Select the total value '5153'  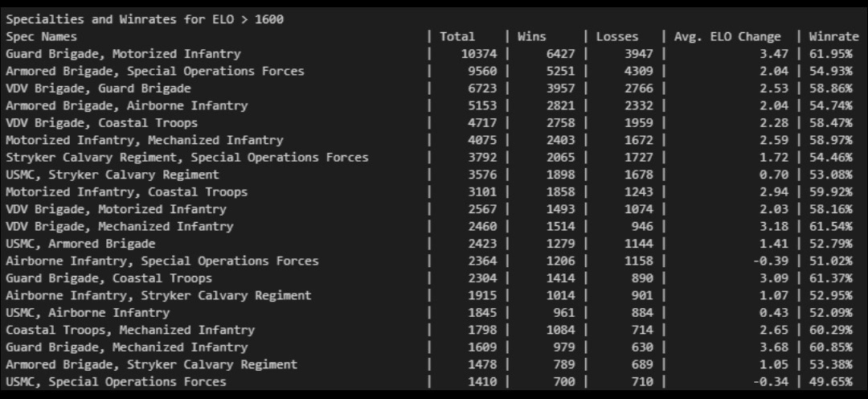(483, 105)
